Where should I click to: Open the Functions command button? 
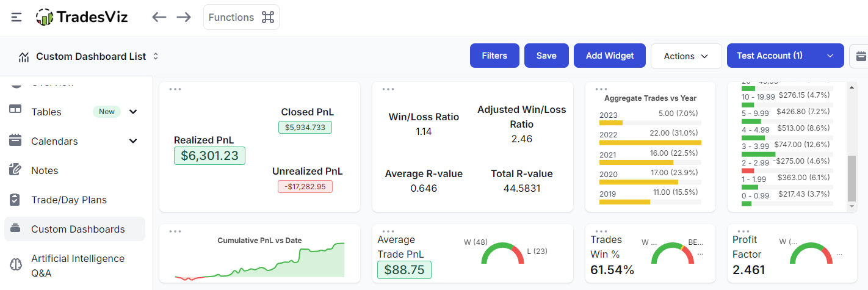[x=241, y=17]
